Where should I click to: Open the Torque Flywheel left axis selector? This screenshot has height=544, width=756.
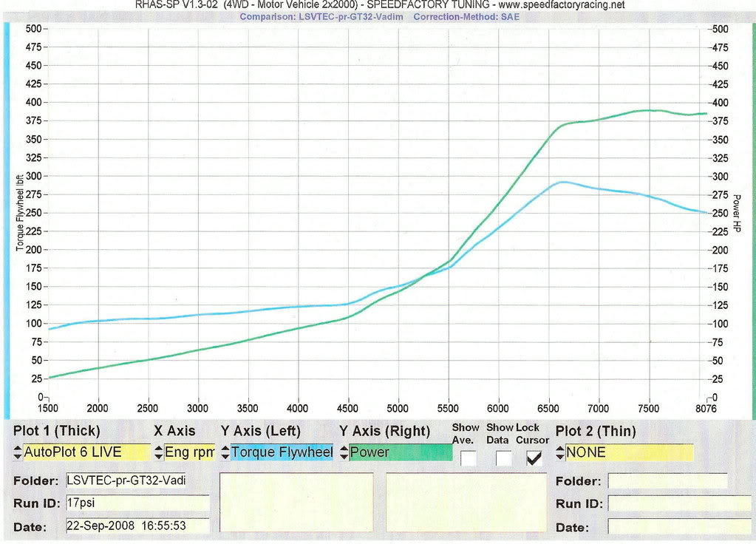click(x=282, y=452)
